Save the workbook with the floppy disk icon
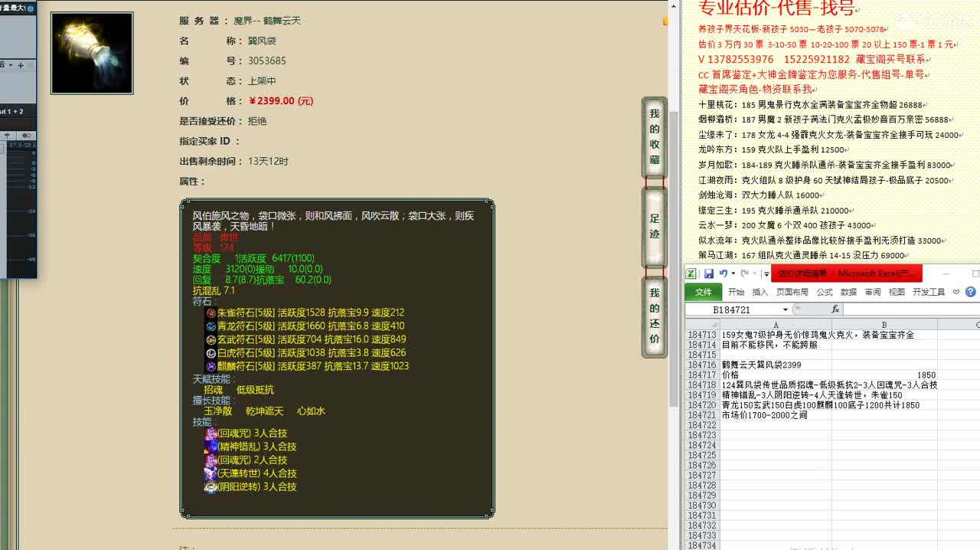The width and height of the screenshot is (980, 550). point(709,273)
